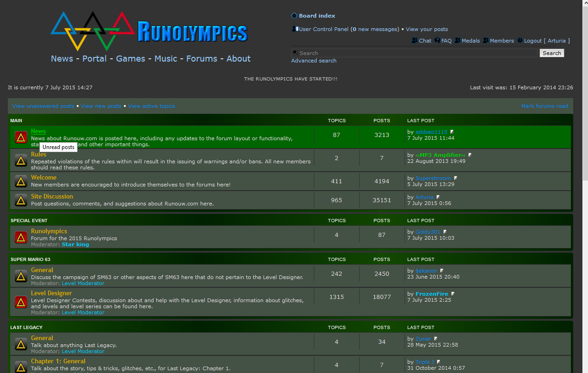Go to the Forums navigation item
Screen dimensions: 588x373
click(x=202, y=59)
